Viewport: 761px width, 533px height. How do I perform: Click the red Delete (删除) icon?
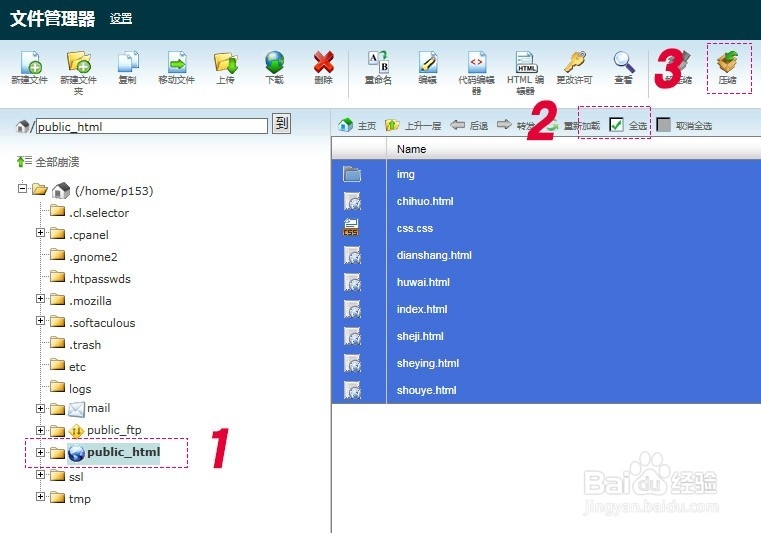[323, 63]
